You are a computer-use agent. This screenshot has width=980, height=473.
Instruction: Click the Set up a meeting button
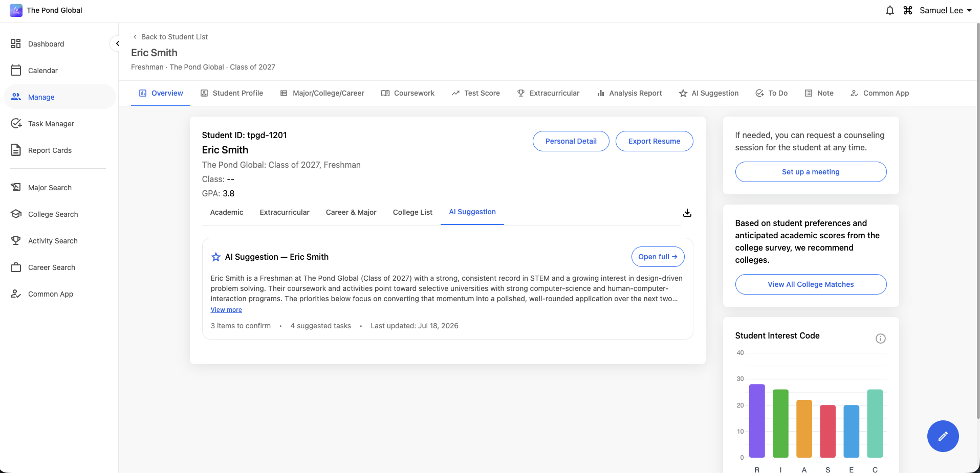pyautogui.click(x=811, y=172)
